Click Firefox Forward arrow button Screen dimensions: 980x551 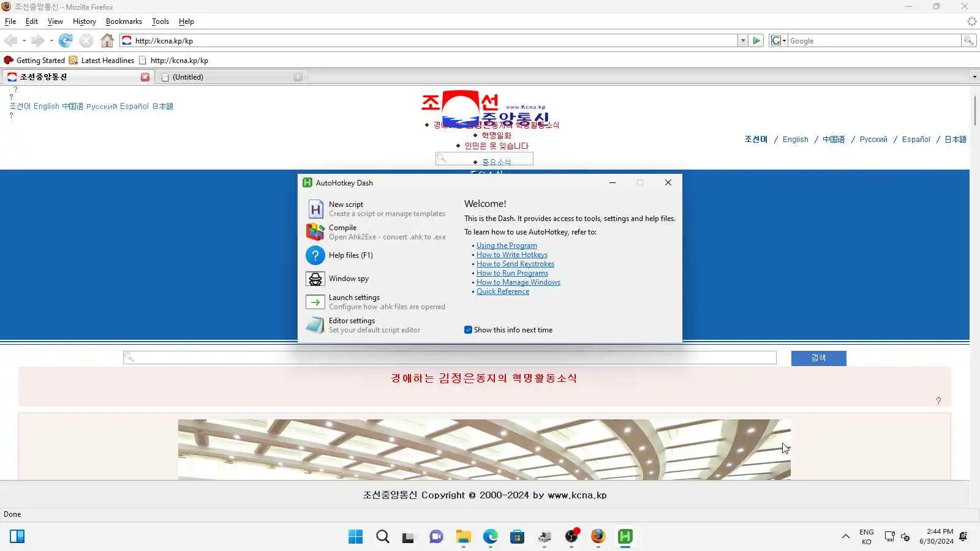click(37, 41)
